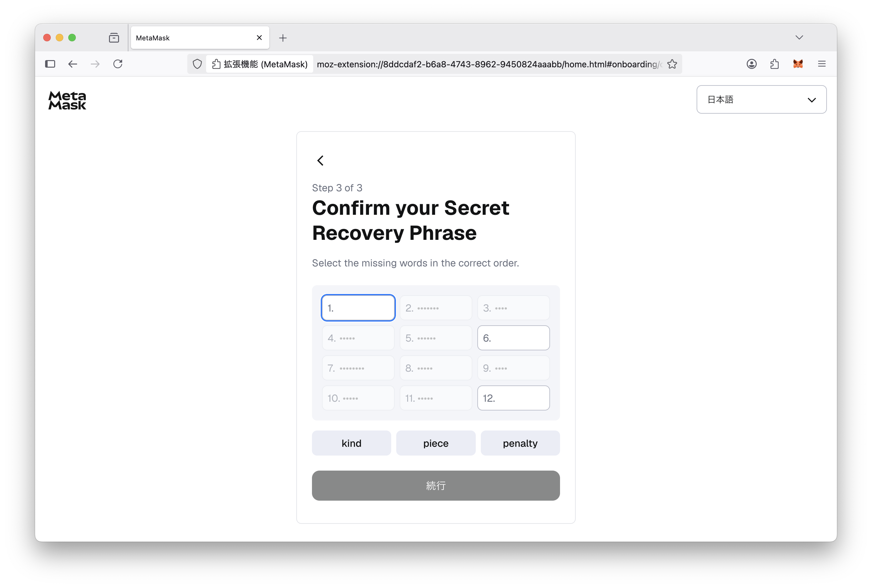This screenshot has width=872, height=588.
Task: Open the 日本語 language dropdown
Action: (761, 99)
